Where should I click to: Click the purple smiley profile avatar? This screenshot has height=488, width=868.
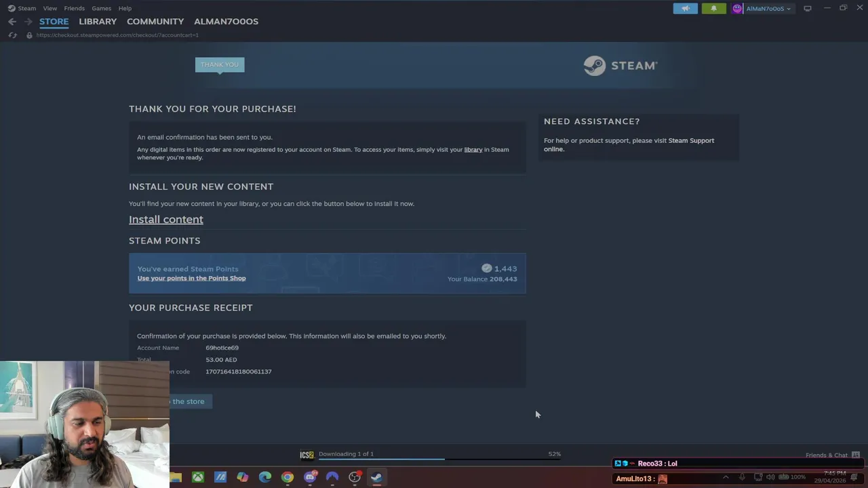pyautogui.click(x=737, y=9)
